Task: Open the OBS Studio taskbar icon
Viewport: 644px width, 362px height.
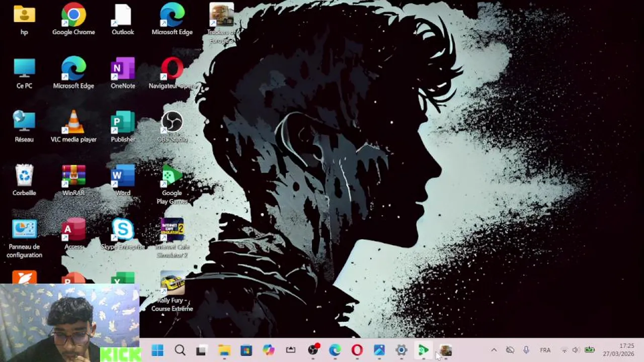Action: tap(313, 350)
